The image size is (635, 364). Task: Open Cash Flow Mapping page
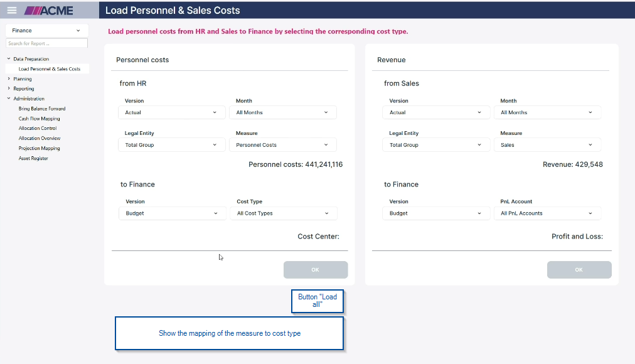[39, 119]
